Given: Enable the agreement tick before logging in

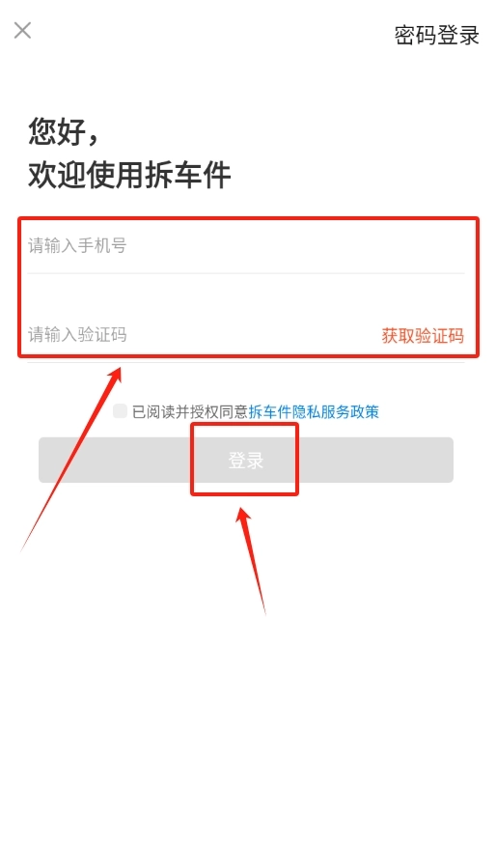Looking at the screenshot, I should [120, 411].
